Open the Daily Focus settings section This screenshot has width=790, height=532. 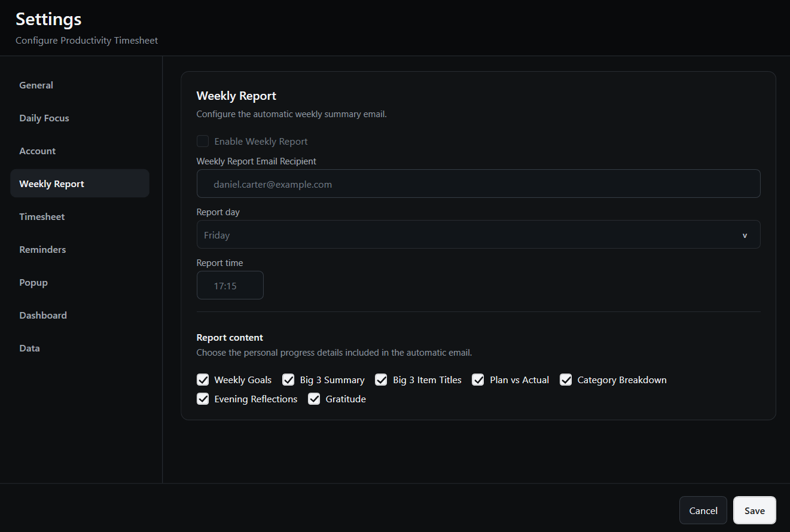click(x=80, y=118)
